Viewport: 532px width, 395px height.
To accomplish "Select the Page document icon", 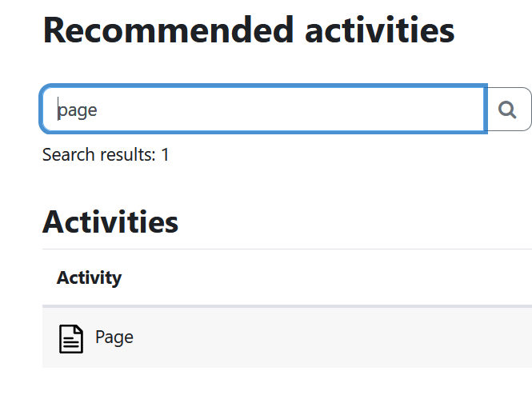I will pos(71,339).
